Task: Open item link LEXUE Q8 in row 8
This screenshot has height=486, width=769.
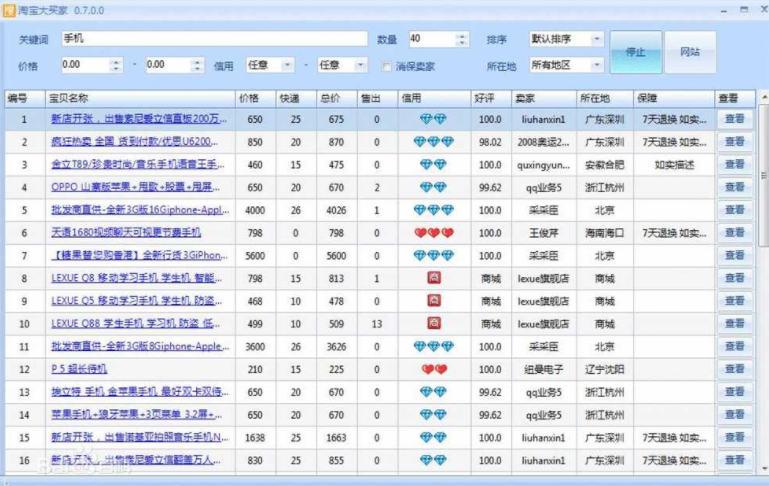Action: click(136, 278)
